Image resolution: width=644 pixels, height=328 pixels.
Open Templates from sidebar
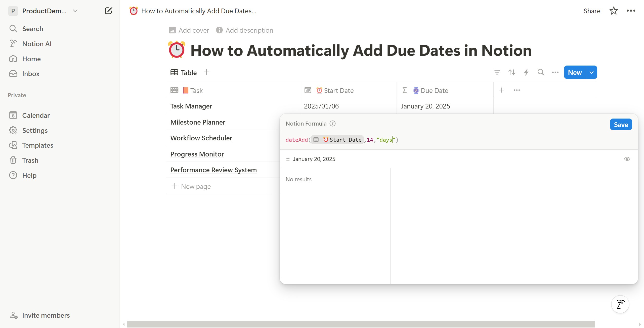pyautogui.click(x=38, y=145)
